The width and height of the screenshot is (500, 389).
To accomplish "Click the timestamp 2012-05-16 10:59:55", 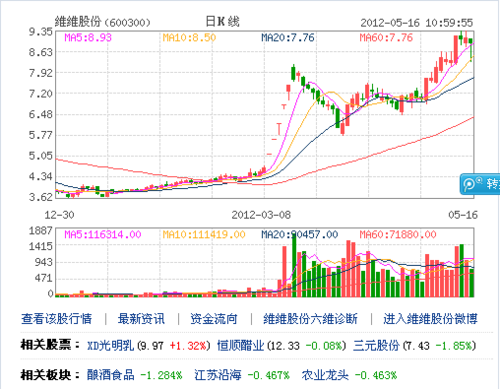I will click(416, 23).
